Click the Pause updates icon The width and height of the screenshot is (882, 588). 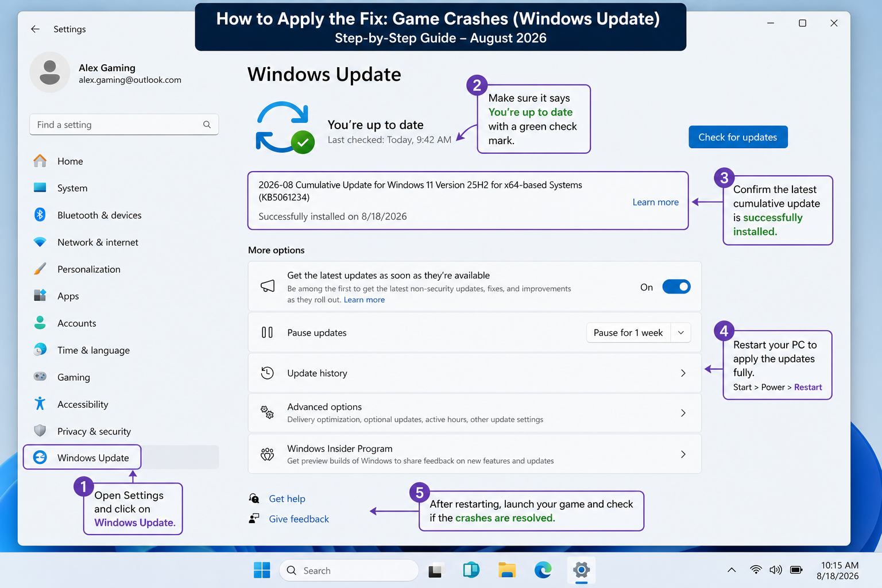[267, 332]
